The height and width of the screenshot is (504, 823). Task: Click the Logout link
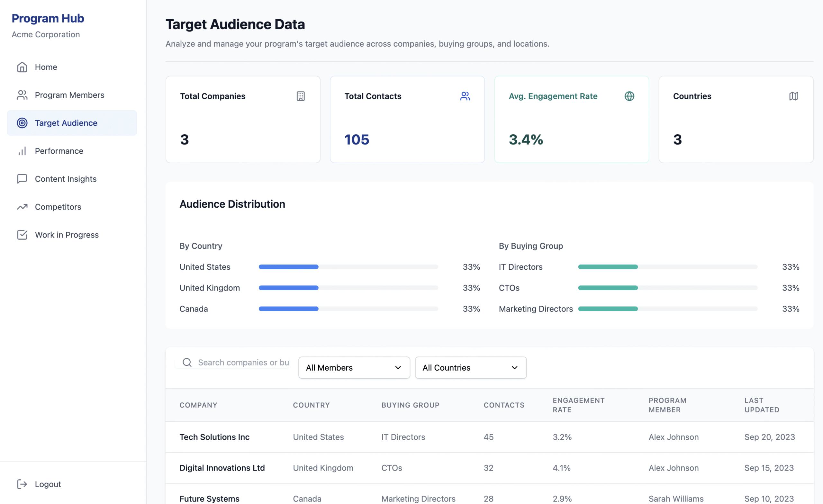coord(72,484)
